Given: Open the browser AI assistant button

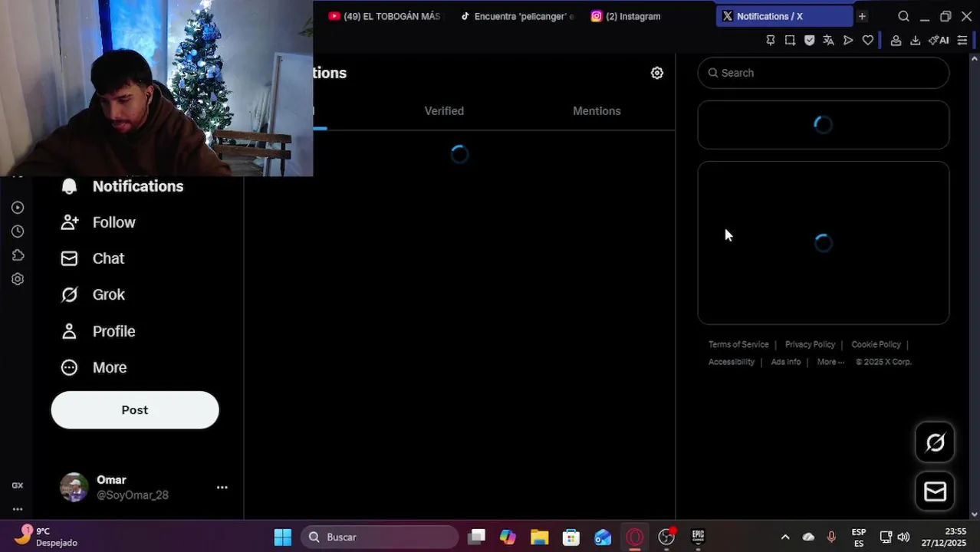Looking at the screenshot, I should tap(939, 41).
